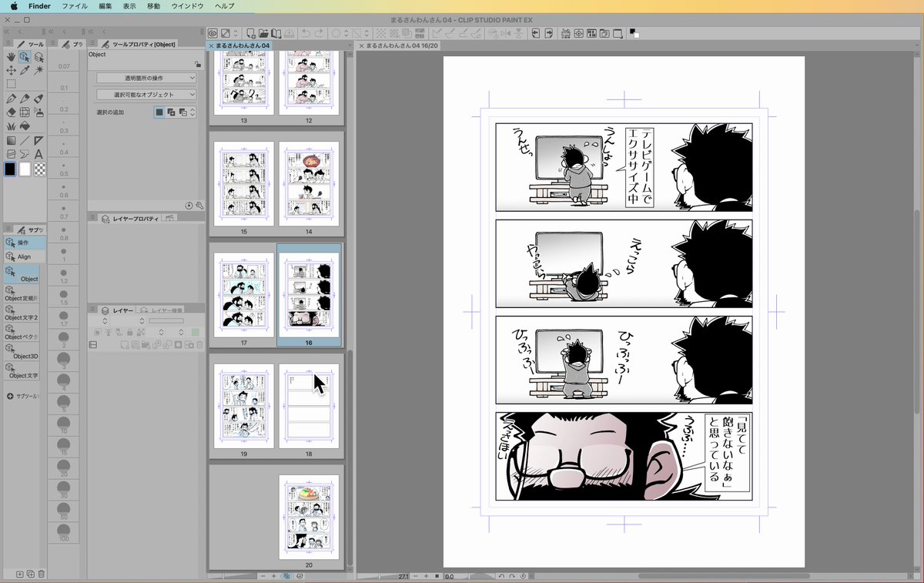Select the Eraser tool
This screenshot has width=924, height=583.
click(11, 112)
